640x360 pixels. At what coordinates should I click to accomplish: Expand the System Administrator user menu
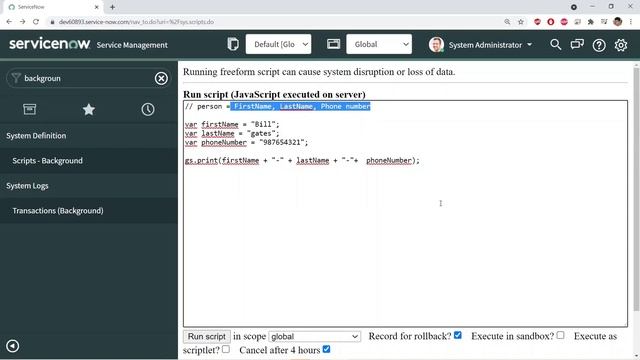tap(490, 45)
